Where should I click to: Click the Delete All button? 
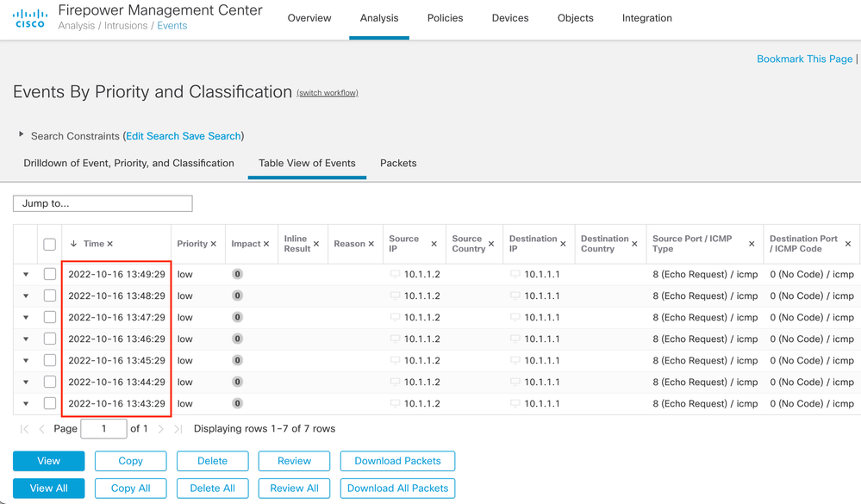pyautogui.click(x=213, y=488)
